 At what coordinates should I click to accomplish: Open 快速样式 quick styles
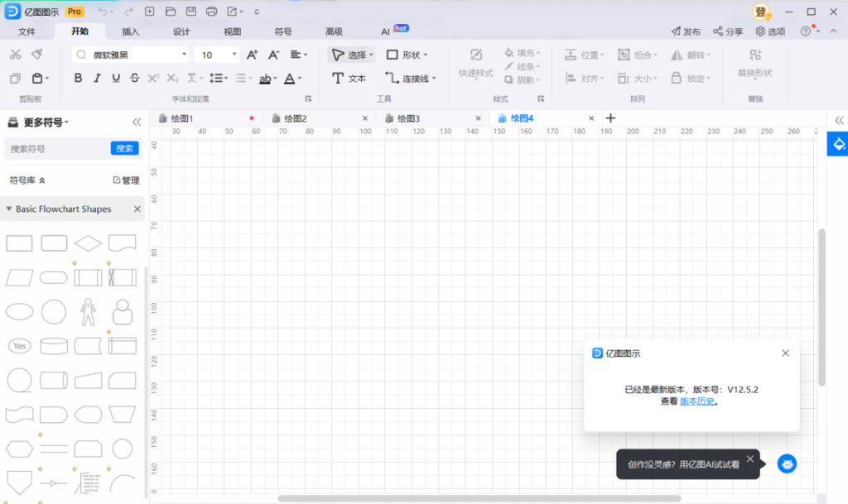(x=476, y=63)
